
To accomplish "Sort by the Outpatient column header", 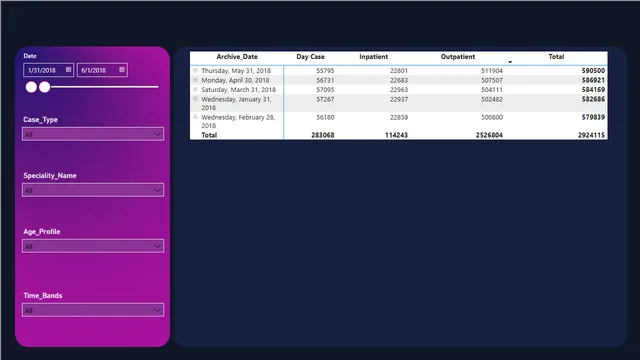I will [x=458, y=57].
